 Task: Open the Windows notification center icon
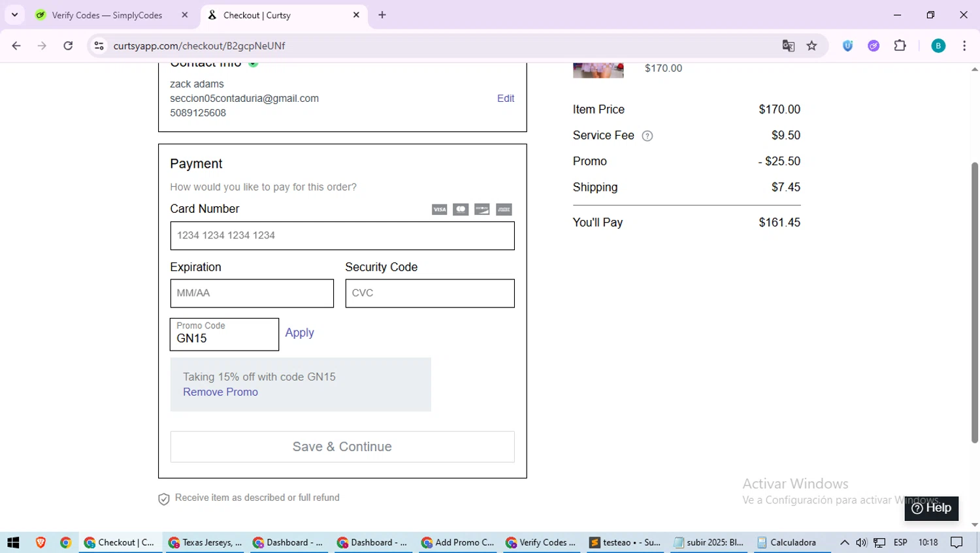[x=957, y=543]
